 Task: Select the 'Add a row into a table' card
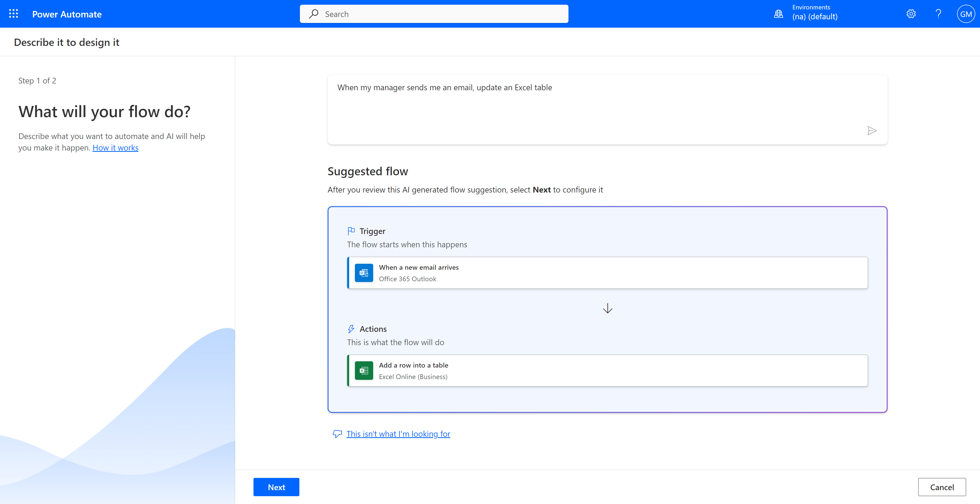click(607, 371)
